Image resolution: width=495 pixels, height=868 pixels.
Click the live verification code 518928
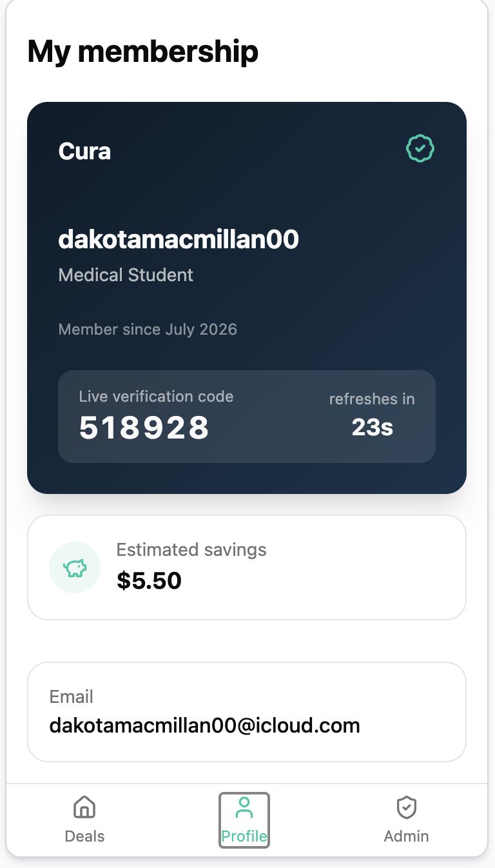tap(144, 428)
